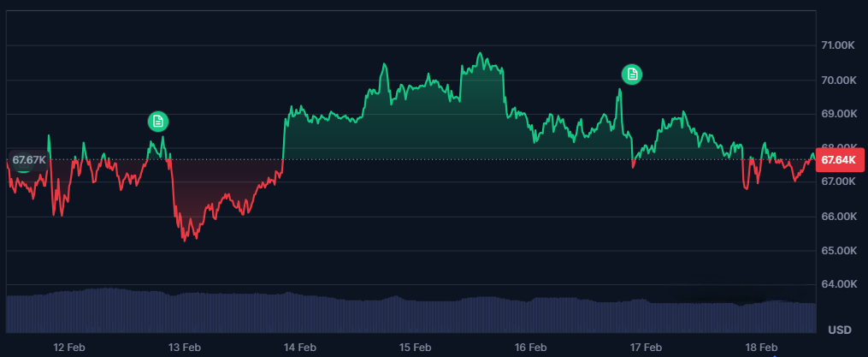Open the news marker near 13 Feb
Viewport: 868px width, 357px height.
[x=157, y=122]
